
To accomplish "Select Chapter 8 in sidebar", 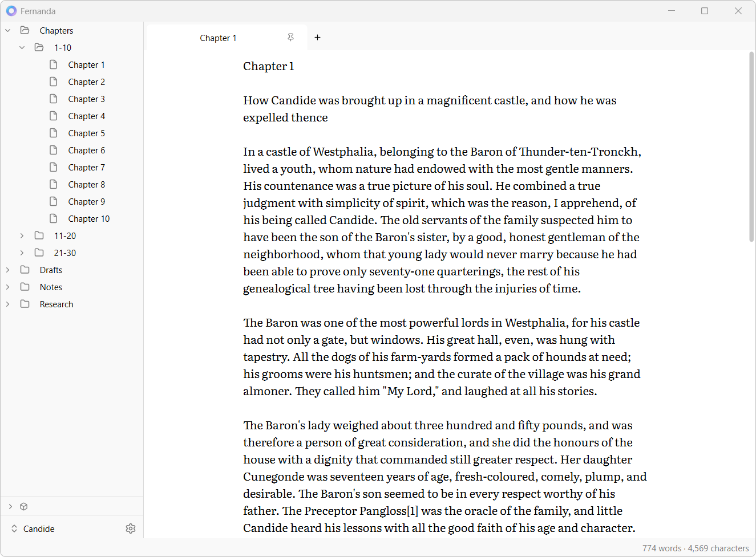I will pos(86,184).
